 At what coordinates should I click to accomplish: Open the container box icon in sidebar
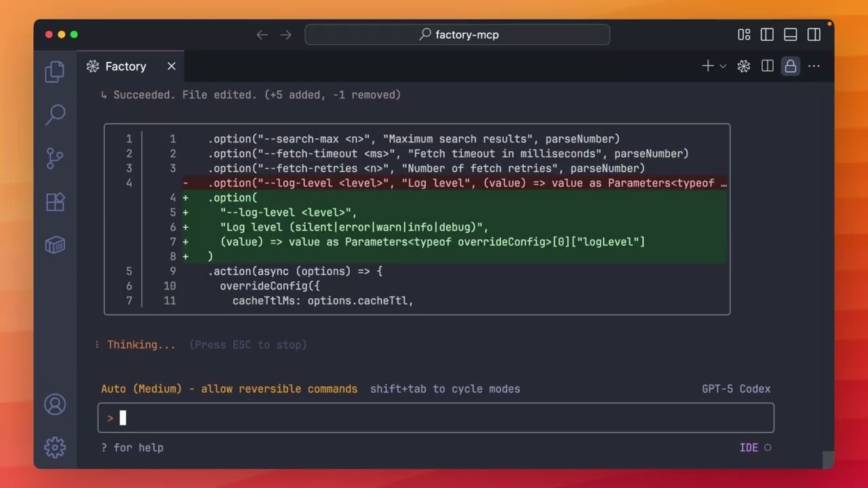[55, 245]
